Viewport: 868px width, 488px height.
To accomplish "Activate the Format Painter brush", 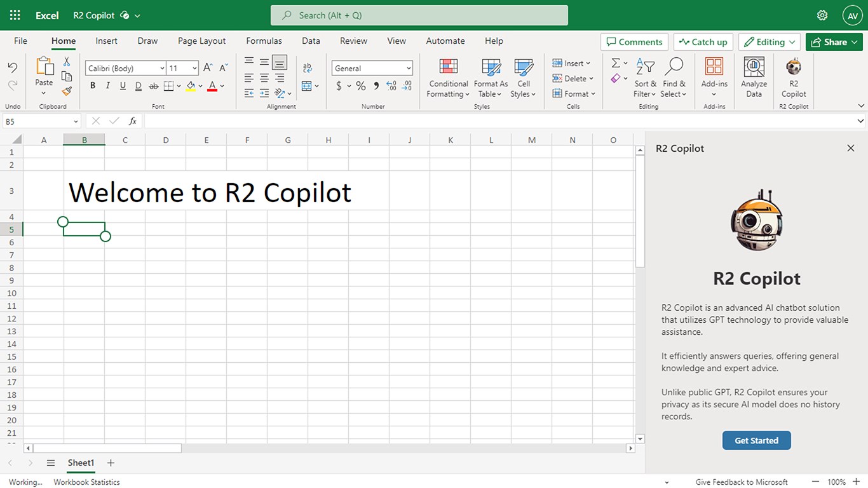I will [x=67, y=91].
